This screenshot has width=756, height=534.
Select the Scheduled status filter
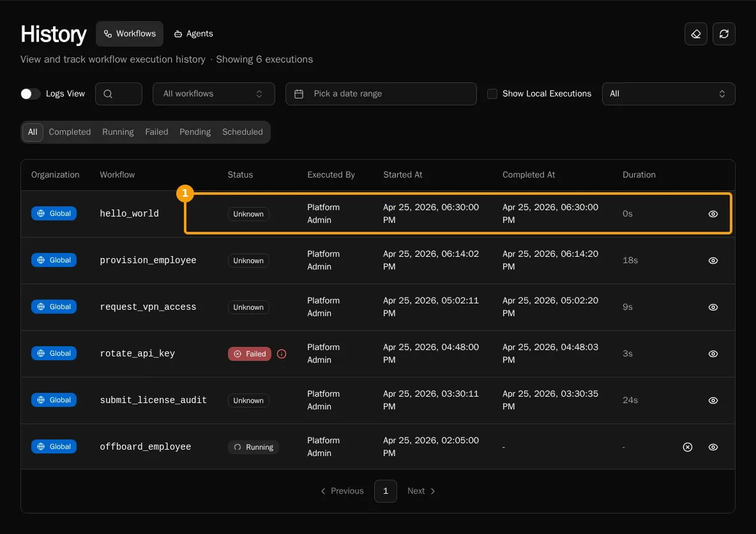(243, 132)
